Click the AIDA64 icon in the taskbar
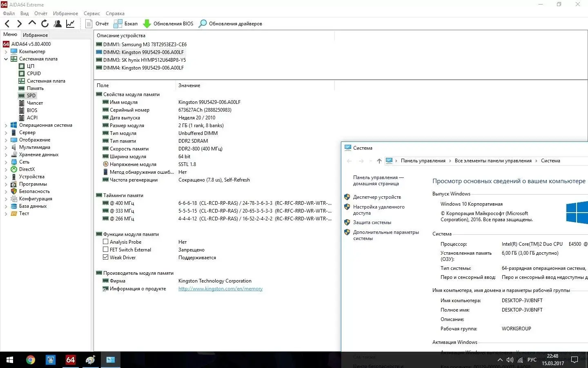Image resolution: width=588 pixels, height=368 pixels. click(70, 360)
